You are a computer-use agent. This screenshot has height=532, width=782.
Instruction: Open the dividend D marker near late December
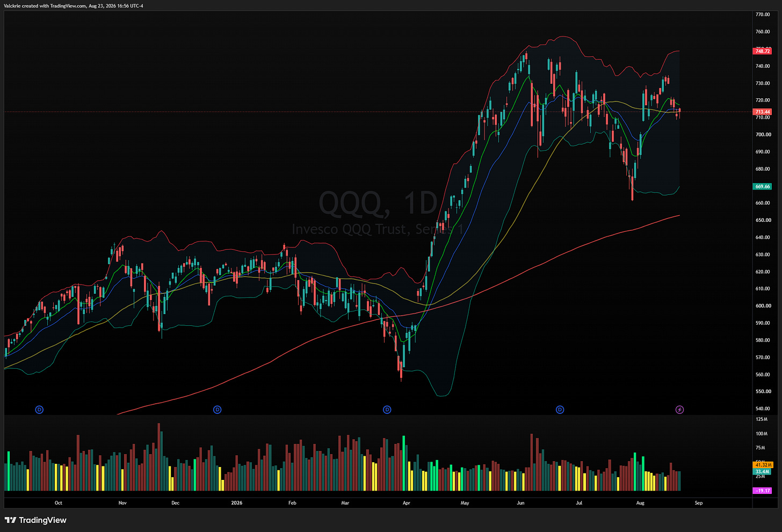[217, 410]
